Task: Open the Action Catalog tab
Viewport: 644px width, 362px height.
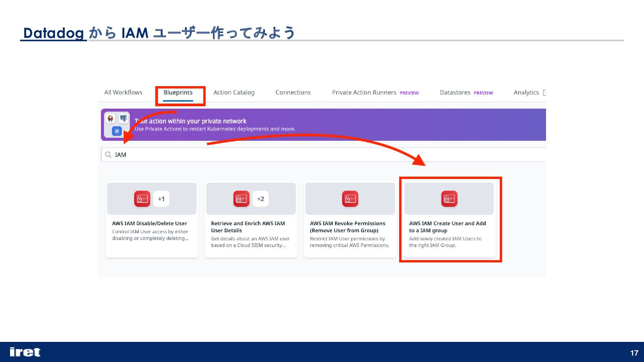Action: (x=234, y=93)
